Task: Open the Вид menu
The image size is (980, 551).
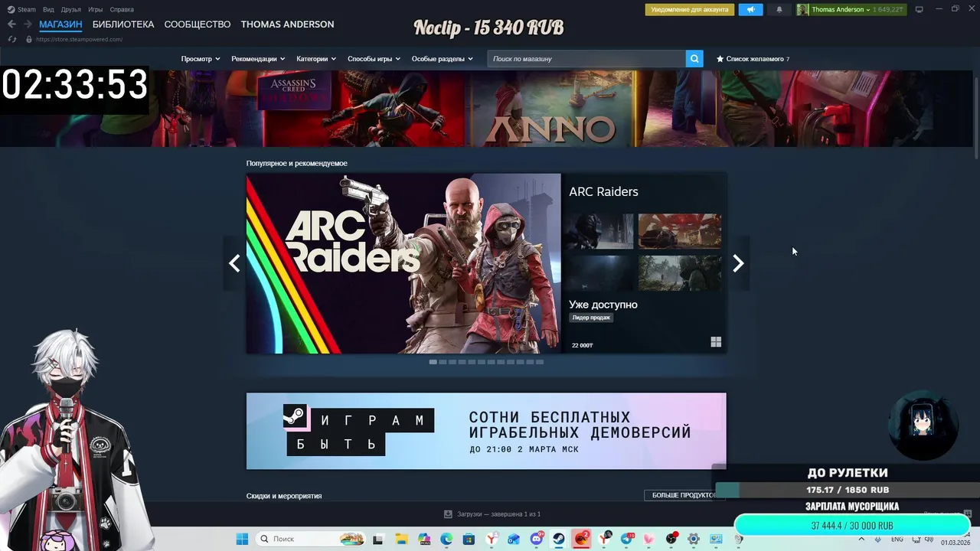Action: pyautogui.click(x=48, y=9)
